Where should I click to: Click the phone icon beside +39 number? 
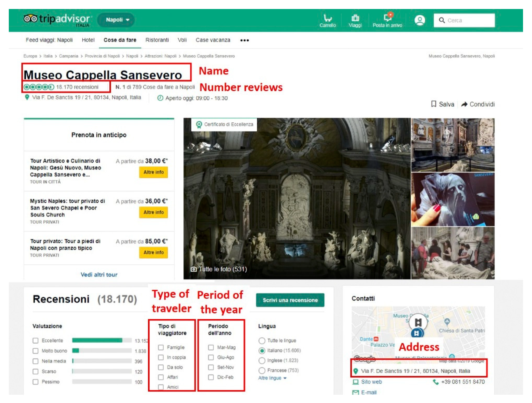coord(436,382)
